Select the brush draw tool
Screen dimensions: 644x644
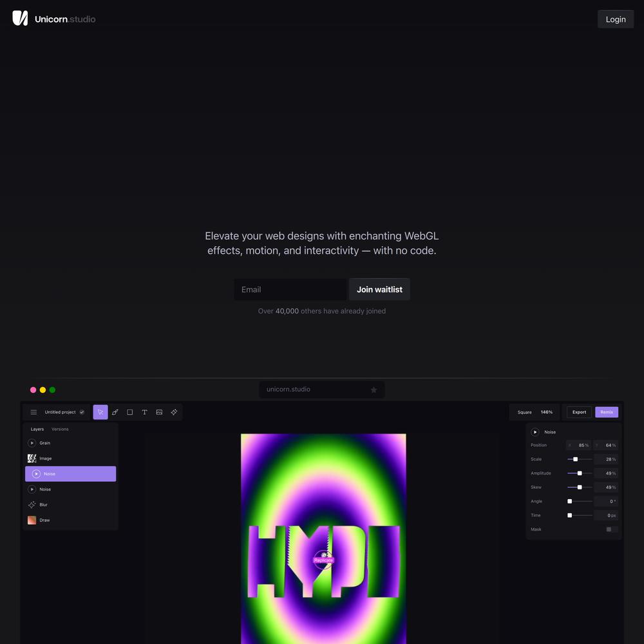(x=115, y=412)
